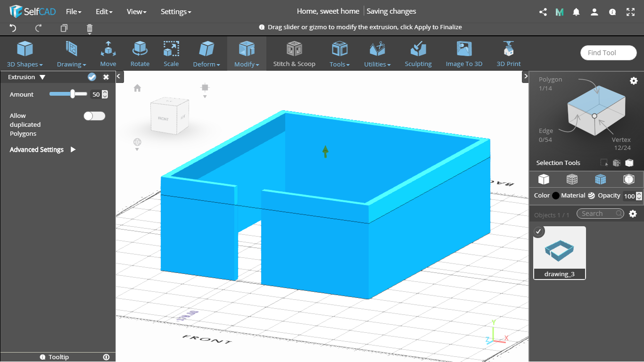Viewport: 644px width, 362px height.
Task: Click the copy object icon
Action: click(x=64, y=28)
